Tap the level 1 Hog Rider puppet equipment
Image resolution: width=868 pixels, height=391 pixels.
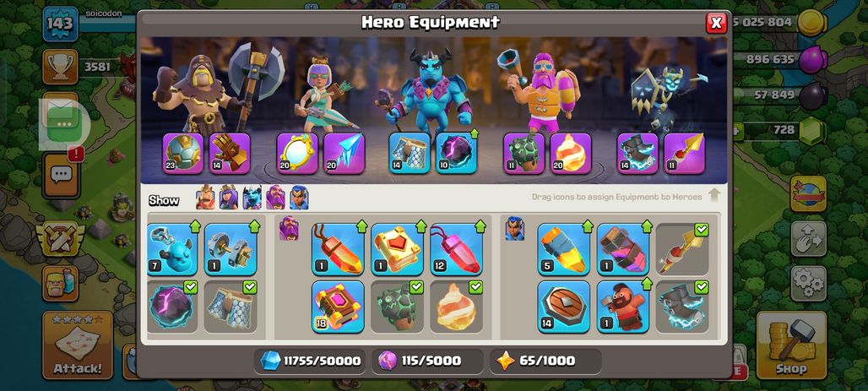623,307
